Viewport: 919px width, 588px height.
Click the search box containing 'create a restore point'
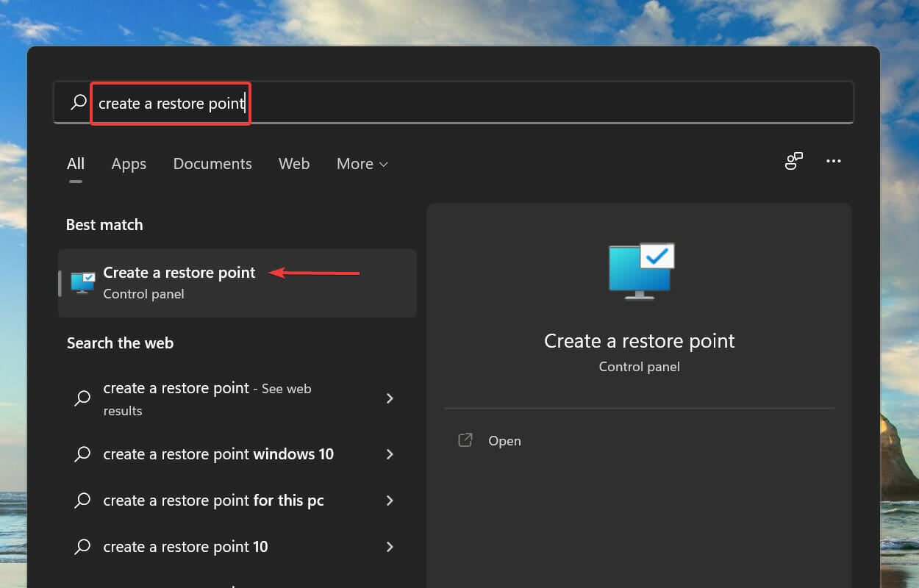coord(454,103)
